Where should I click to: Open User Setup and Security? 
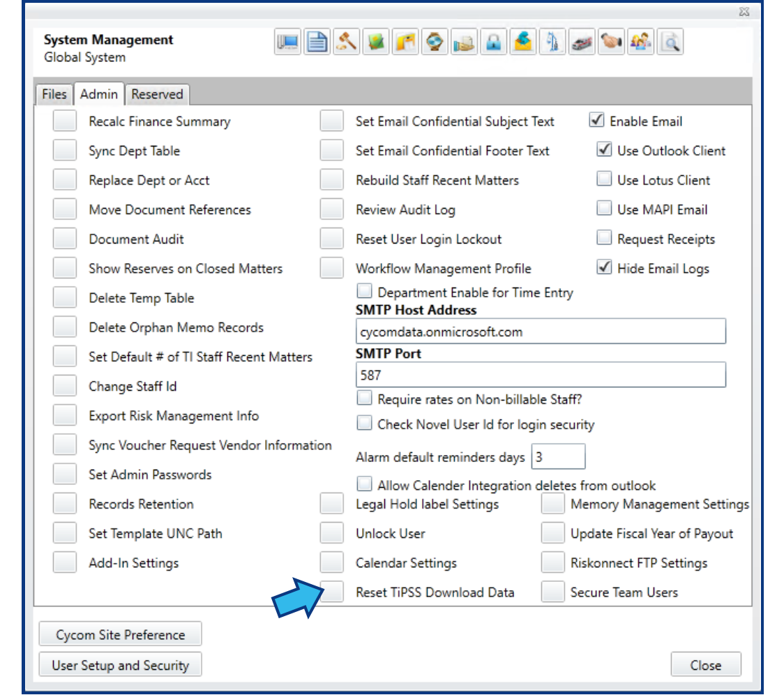[119, 665]
